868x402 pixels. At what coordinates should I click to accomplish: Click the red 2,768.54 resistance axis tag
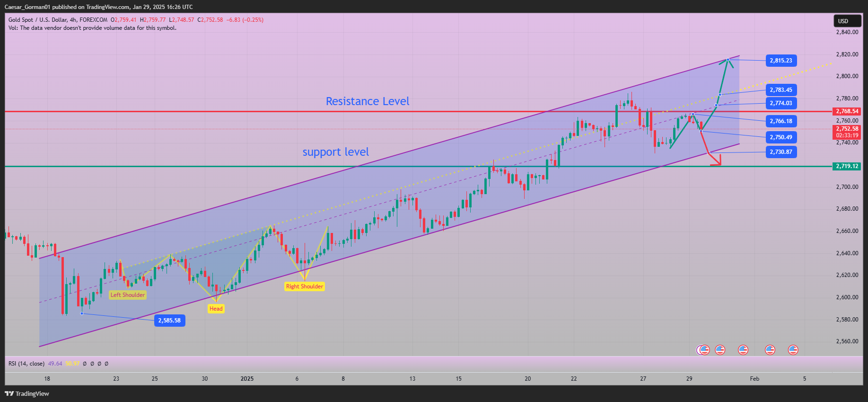coord(847,111)
